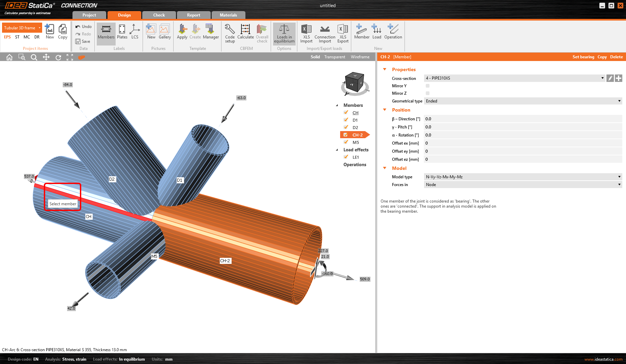Switch to the Check tab
The width and height of the screenshot is (626, 364).
pyautogui.click(x=159, y=15)
